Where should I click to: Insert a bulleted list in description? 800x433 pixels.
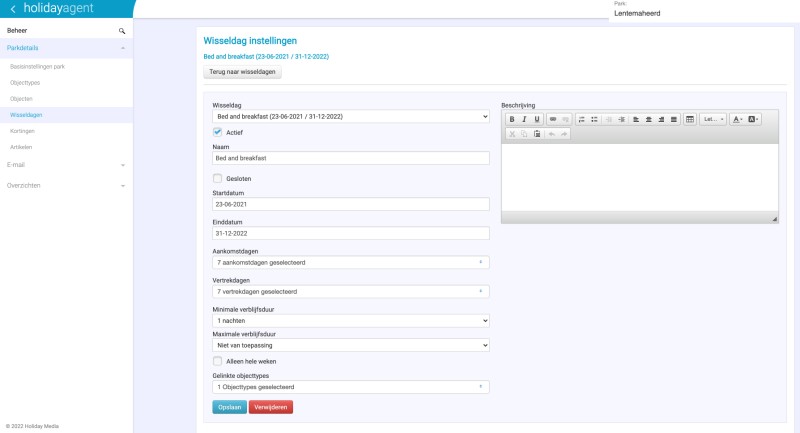pos(594,119)
